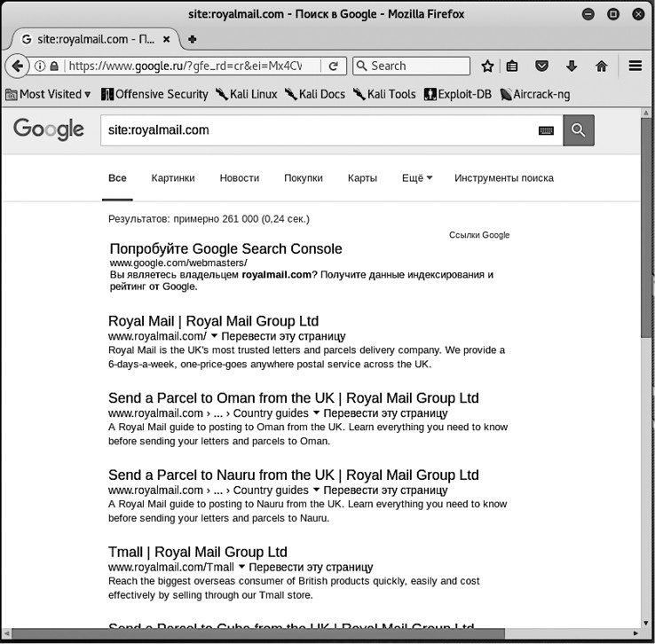Expand the arrow next to www.royalmail.com/Tmall

click(241, 567)
